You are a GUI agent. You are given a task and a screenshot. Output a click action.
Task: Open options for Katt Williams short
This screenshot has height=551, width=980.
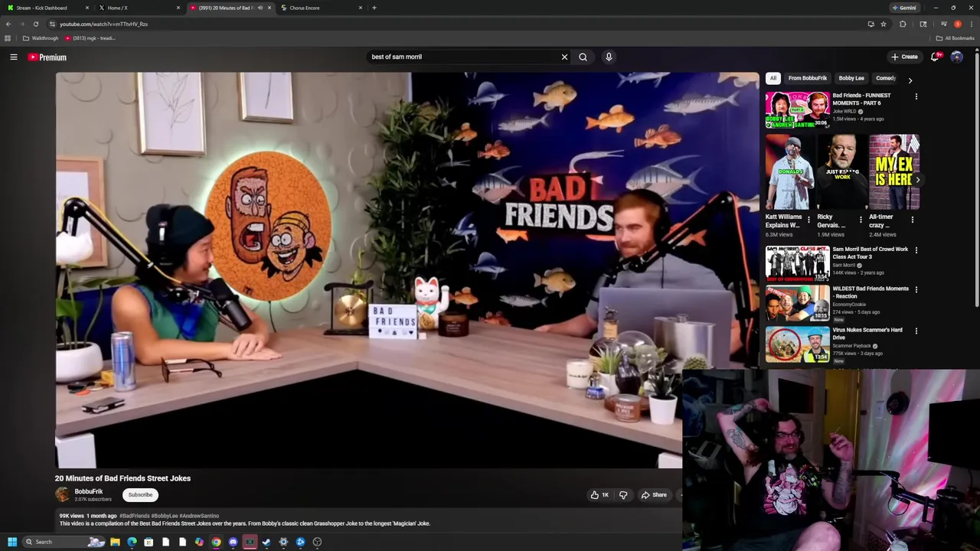click(808, 220)
